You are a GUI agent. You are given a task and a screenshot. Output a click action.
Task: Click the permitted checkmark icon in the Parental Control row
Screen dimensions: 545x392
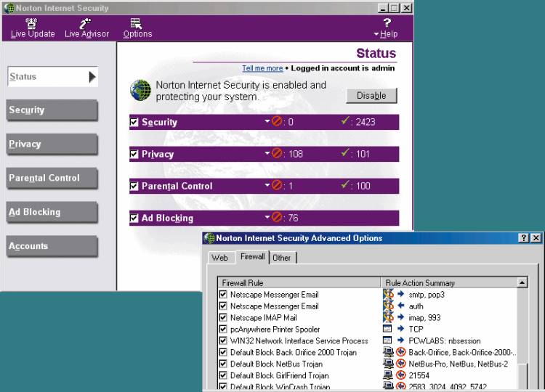coord(344,184)
